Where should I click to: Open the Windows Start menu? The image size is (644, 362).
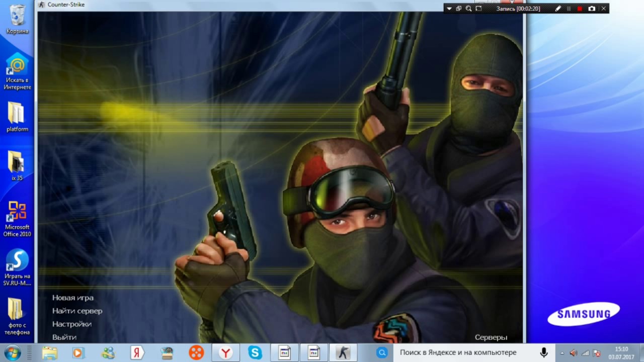(13, 352)
